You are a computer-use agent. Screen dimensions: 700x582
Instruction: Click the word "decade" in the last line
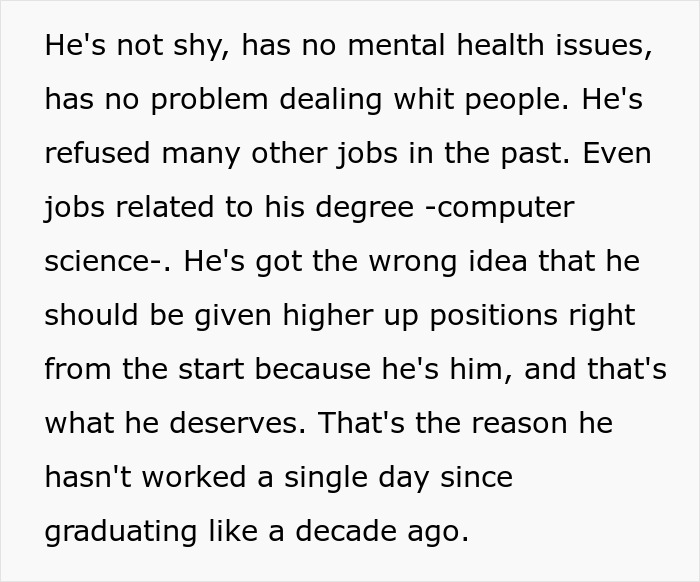point(320,531)
